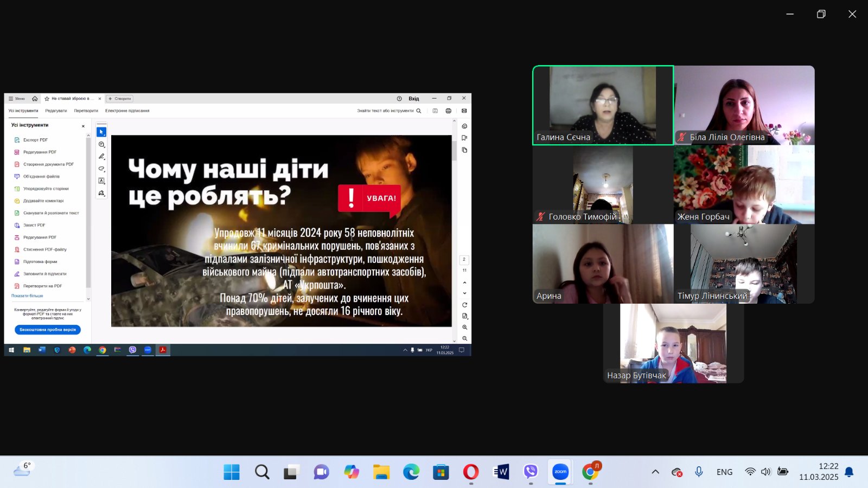Screen dimensions: 868x488
Task: Select Тімур Лінинський video tile
Action: 744,264
